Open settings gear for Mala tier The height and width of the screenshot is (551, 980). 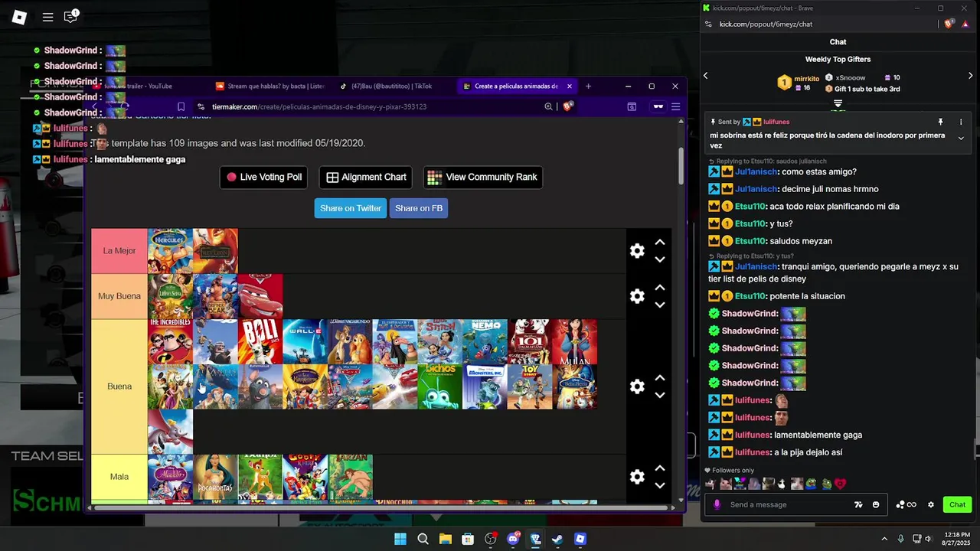(x=637, y=477)
